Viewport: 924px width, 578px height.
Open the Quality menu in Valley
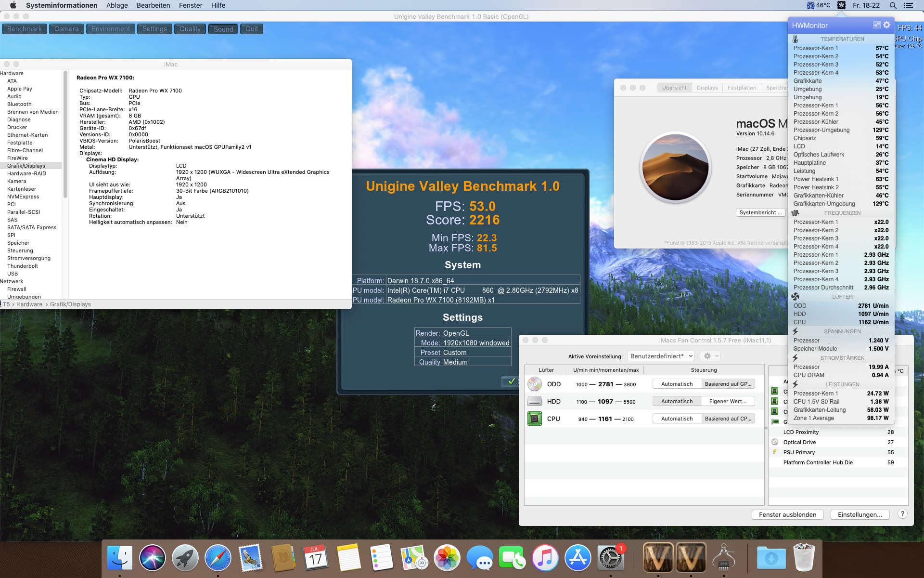click(x=190, y=29)
